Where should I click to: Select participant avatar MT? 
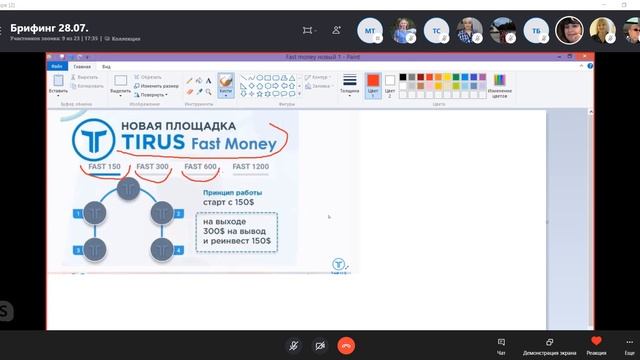pyautogui.click(x=370, y=31)
